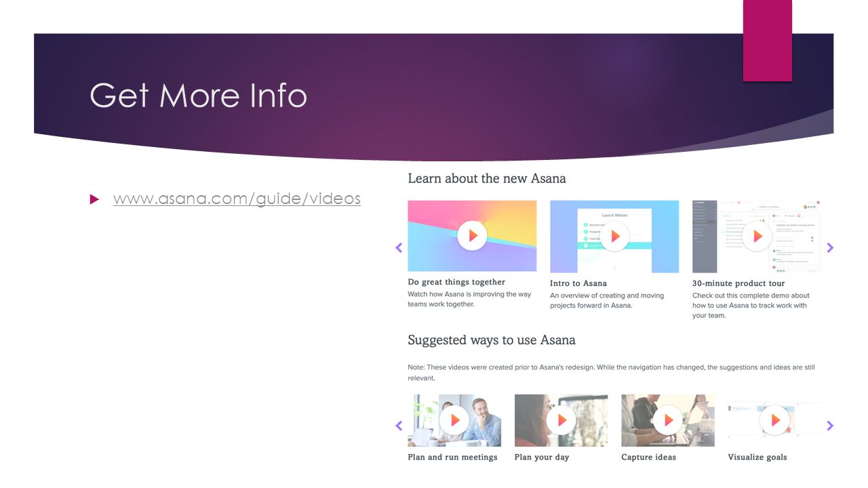This screenshot has height=488, width=868.
Task: Open the "Plan your day" title
Action: (x=542, y=457)
